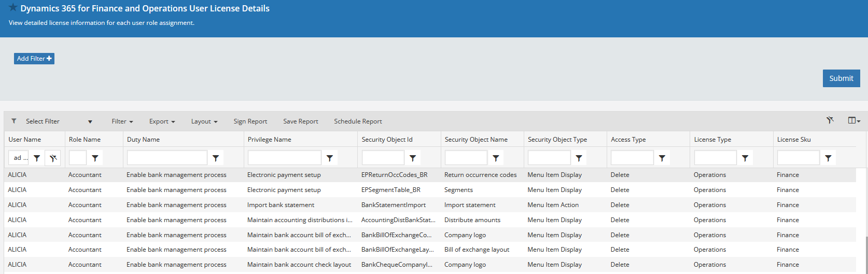
Task: Sort by Role Name column header
Action: click(x=85, y=140)
